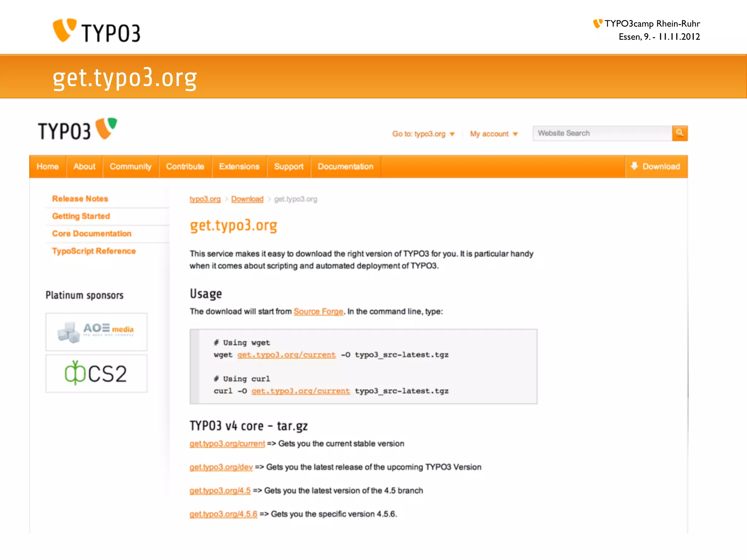Open the CS2 sponsor logo
The height and width of the screenshot is (560, 747).
click(x=96, y=373)
